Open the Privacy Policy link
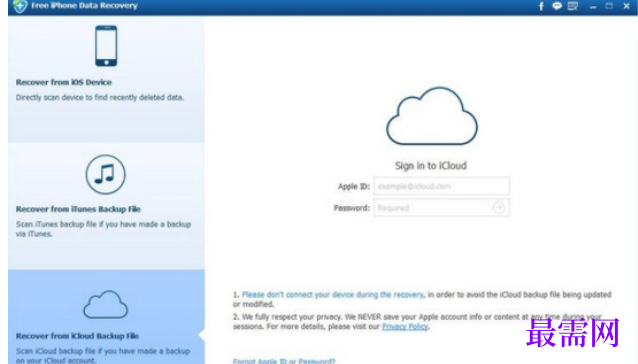 405,327
